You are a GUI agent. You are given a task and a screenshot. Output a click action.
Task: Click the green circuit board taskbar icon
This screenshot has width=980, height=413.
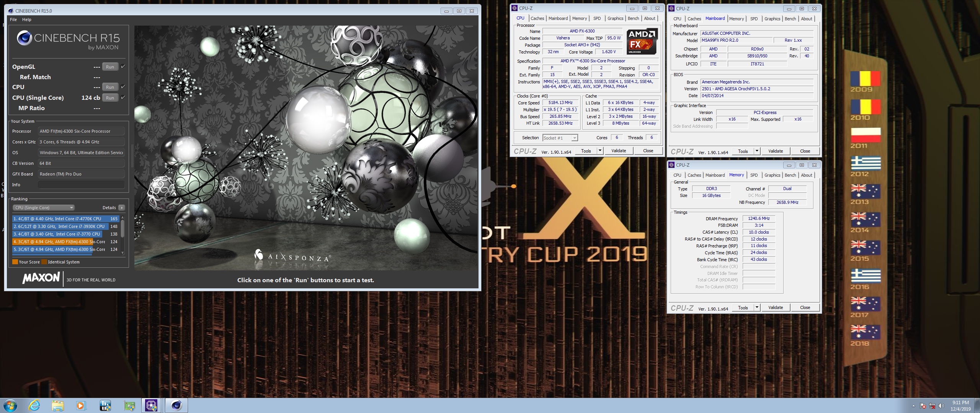[129, 405]
